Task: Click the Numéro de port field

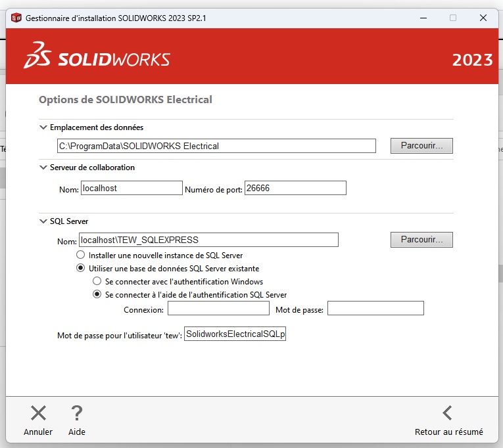Action: click(295, 188)
